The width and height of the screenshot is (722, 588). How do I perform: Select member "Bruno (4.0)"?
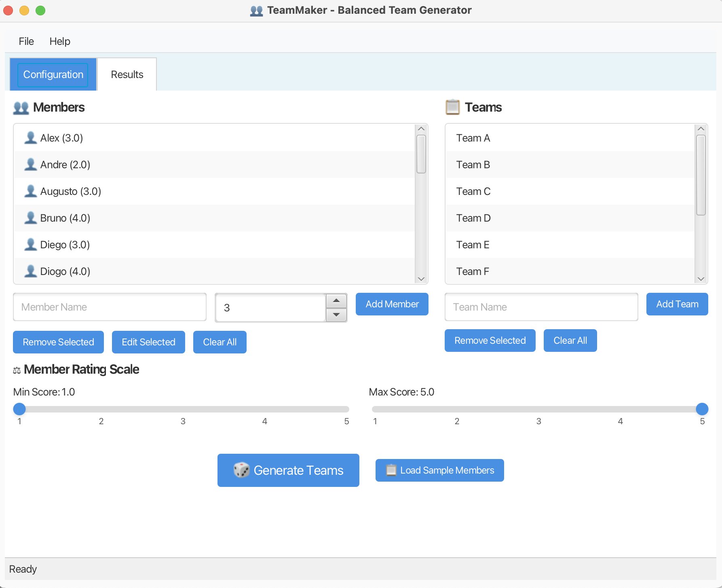click(215, 218)
